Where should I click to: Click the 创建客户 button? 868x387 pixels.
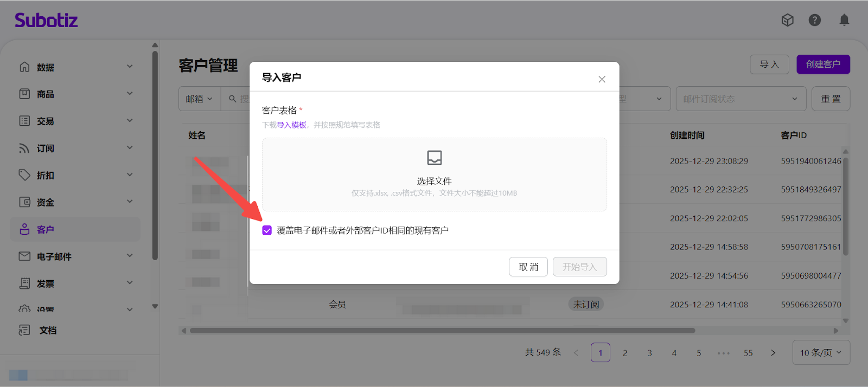pyautogui.click(x=822, y=64)
